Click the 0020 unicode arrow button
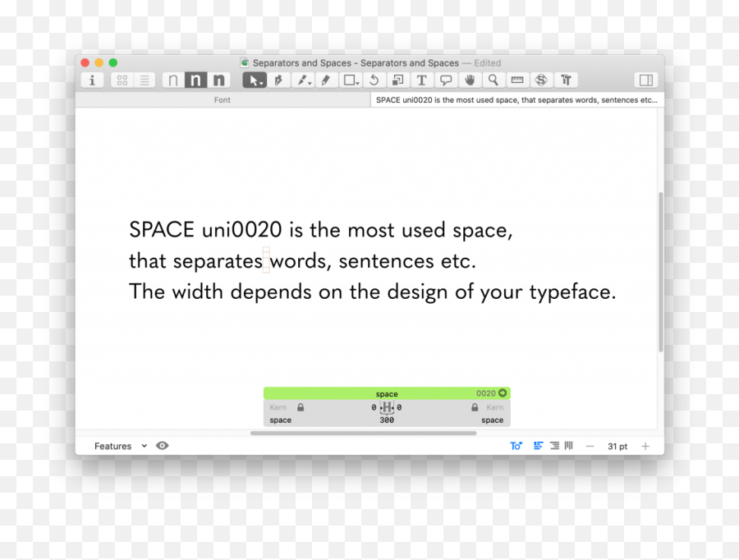The height and width of the screenshot is (560, 739). [503, 393]
